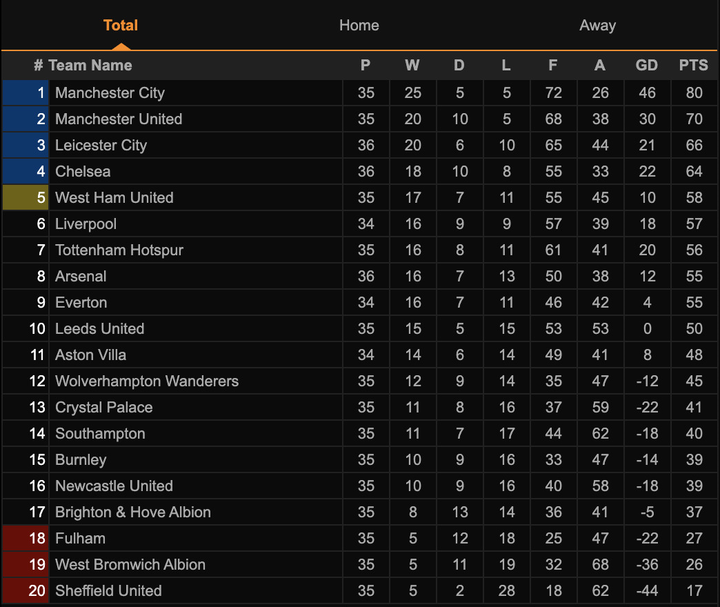Image resolution: width=720 pixels, height=607 pixels.
Task: Open Manchester City team link
Action: pos(110,93)
